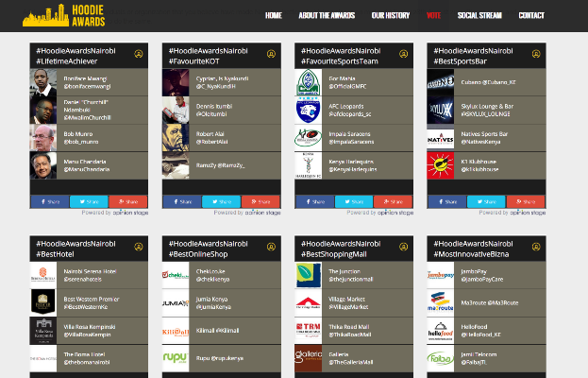Vote for Nairobi Serena Hotel
Image resolution: width=588 pixels, height=378 pixels.
point(89,275)
